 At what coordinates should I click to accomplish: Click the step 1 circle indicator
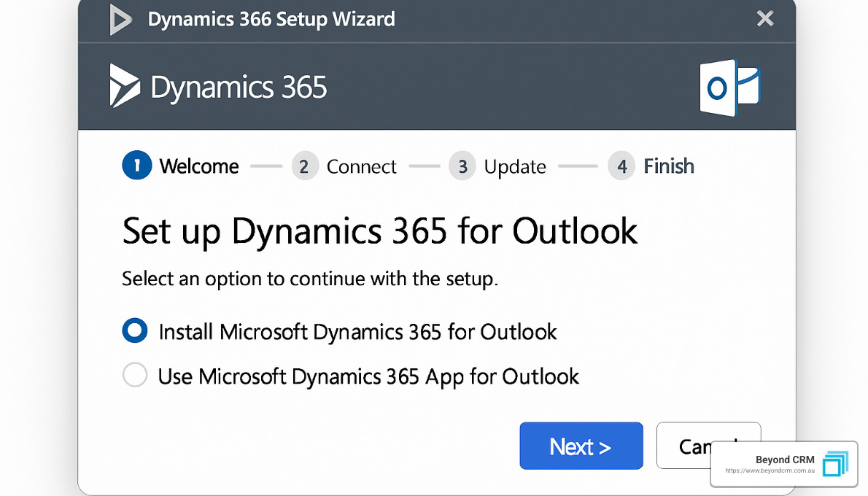tap(136, 166)
